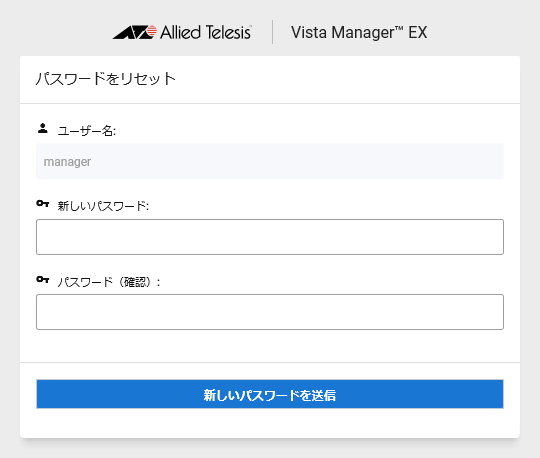Image resolution: width=540 pixels, height=458 pixels.
Task: Click the EX text in the product title
Action: click(418, 33)
